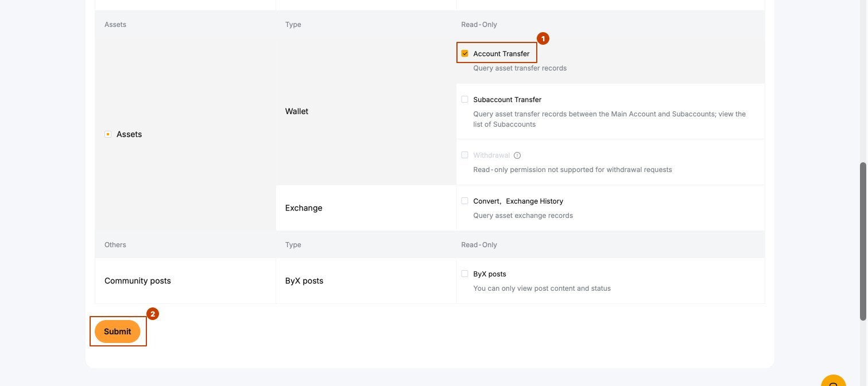Toggle the Assets category checkbox
This screenshot has height=386, width=868.
108,134
